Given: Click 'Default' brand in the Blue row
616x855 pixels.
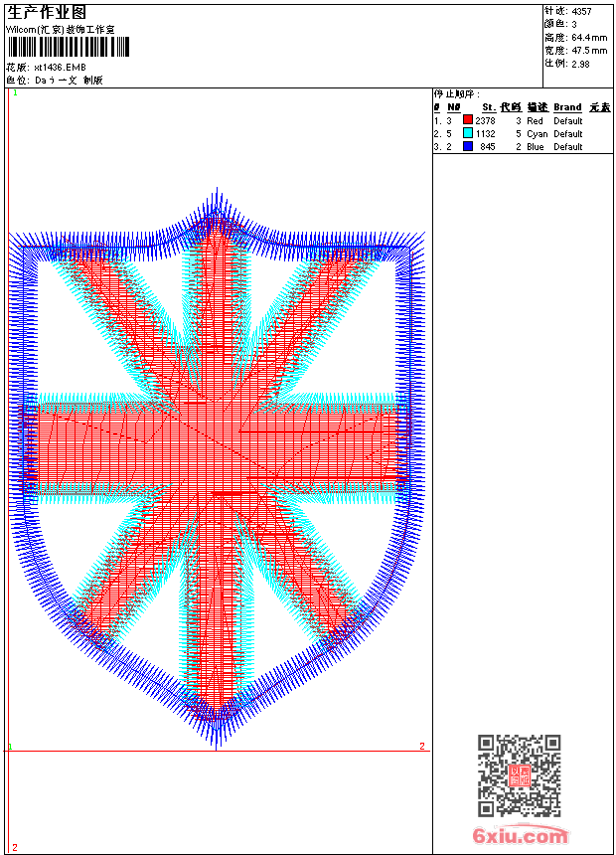Looking at the screenshot, I should click(x=568, y=147).
